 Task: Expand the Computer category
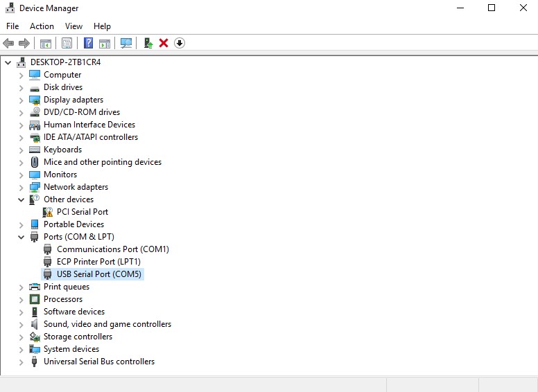21,75
